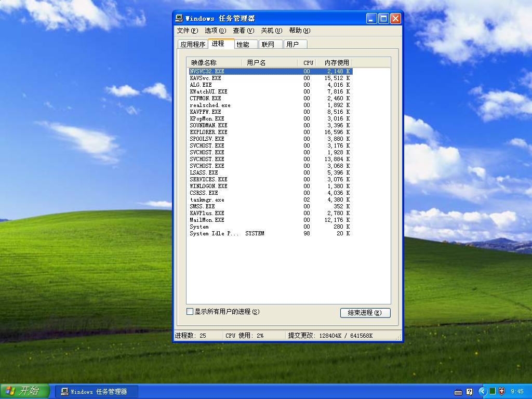Select the KWatchUI.EXE process row
Viewport: 532px width, 399px height.
pyautogui.click(x=271, y=91)
